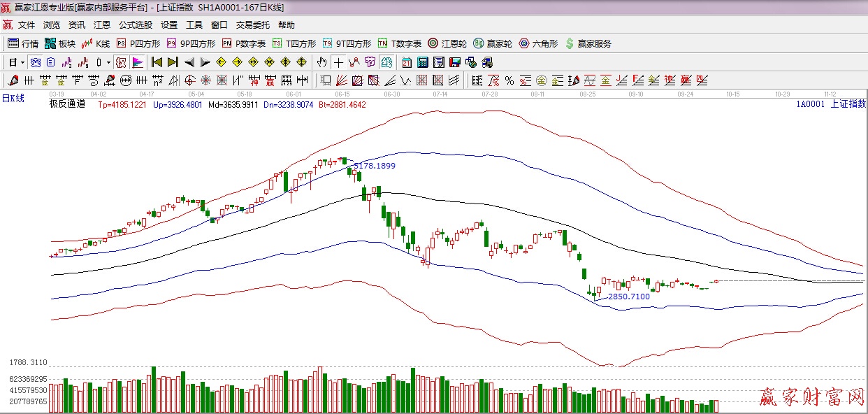Click the 5178.1899 peak price label
This screenshot has width=868, height=414.
click(374, 166)
